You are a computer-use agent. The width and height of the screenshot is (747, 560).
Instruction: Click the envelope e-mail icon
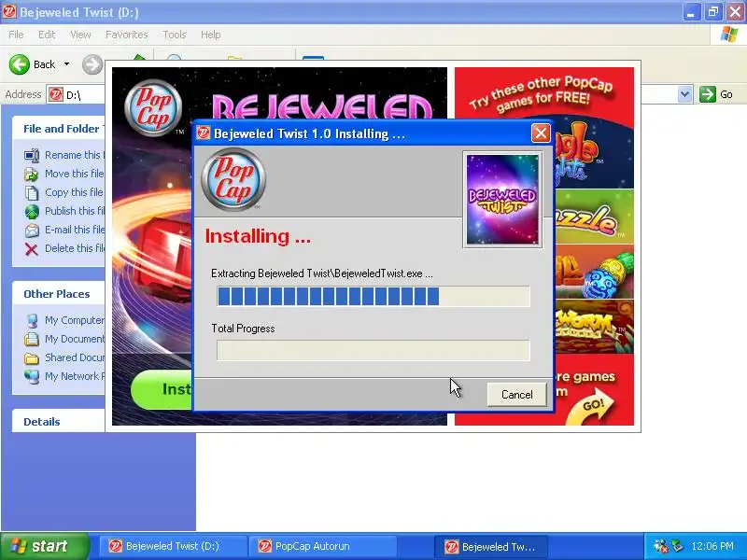click(32, 231)
